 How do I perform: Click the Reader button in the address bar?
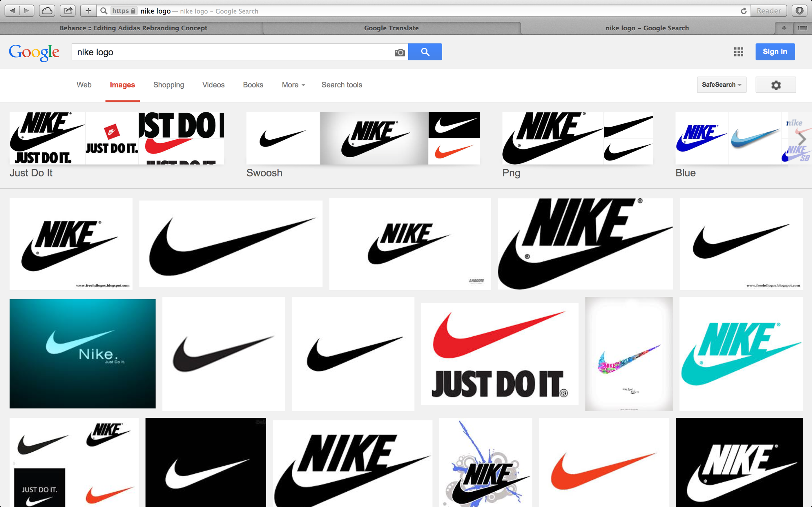point(768,11)
